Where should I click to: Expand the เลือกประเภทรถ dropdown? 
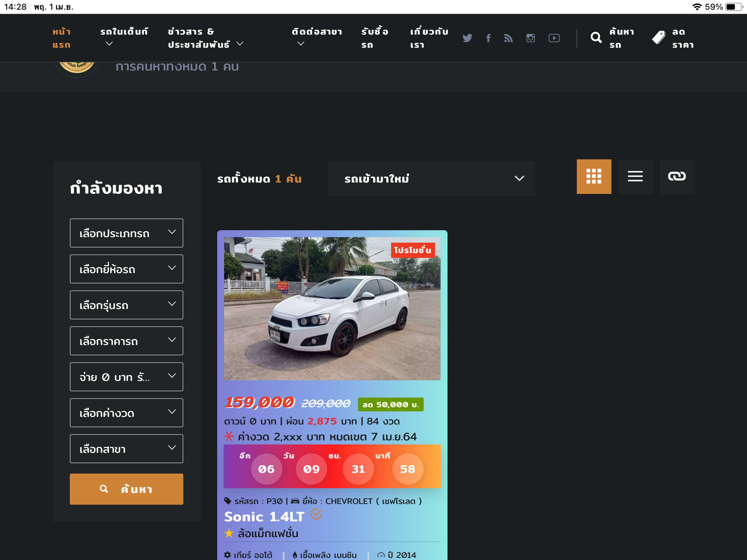pyautogui.click(x=127, y=233)
